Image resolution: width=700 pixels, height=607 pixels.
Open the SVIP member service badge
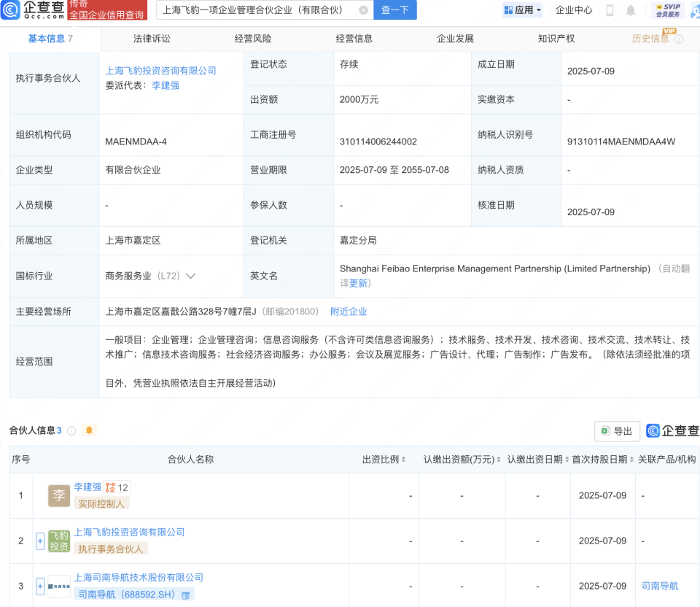pyautogui.click(x=667, y=10)
